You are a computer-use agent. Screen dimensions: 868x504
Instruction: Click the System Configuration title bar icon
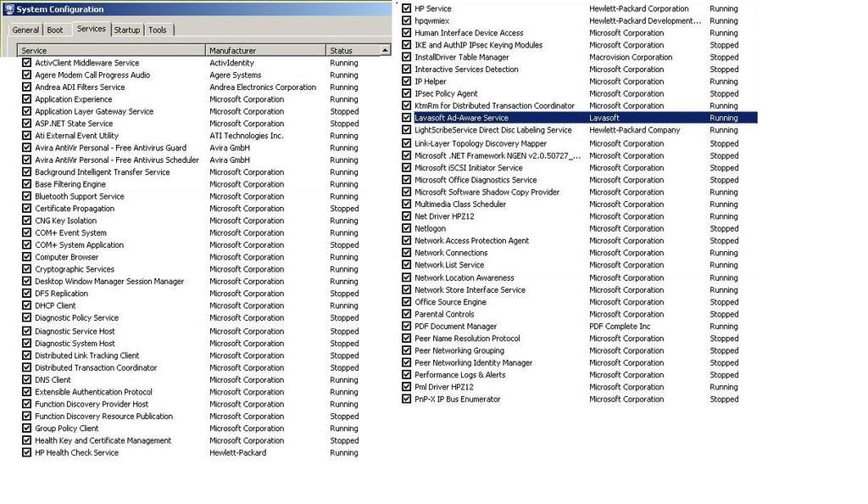click(x=8, y=8)
